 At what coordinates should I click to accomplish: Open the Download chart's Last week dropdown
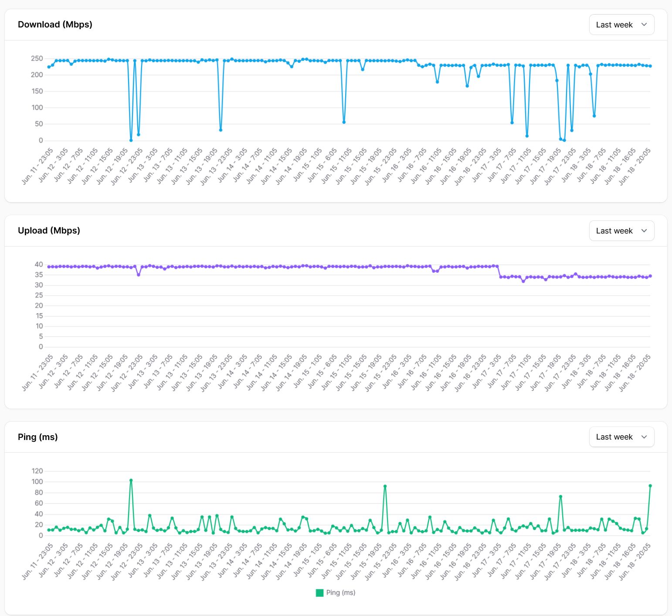pyautogui.click(x=621, y=25)
